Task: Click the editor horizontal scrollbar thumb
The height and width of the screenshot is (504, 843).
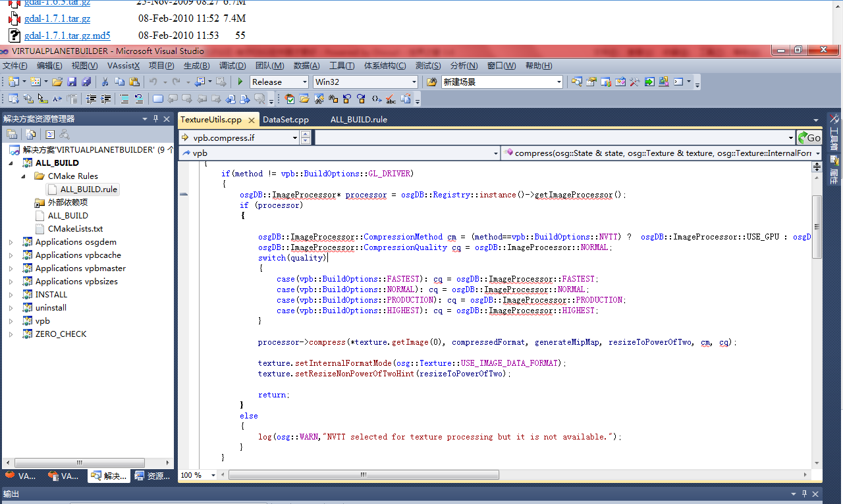Action: pos(363,474)
